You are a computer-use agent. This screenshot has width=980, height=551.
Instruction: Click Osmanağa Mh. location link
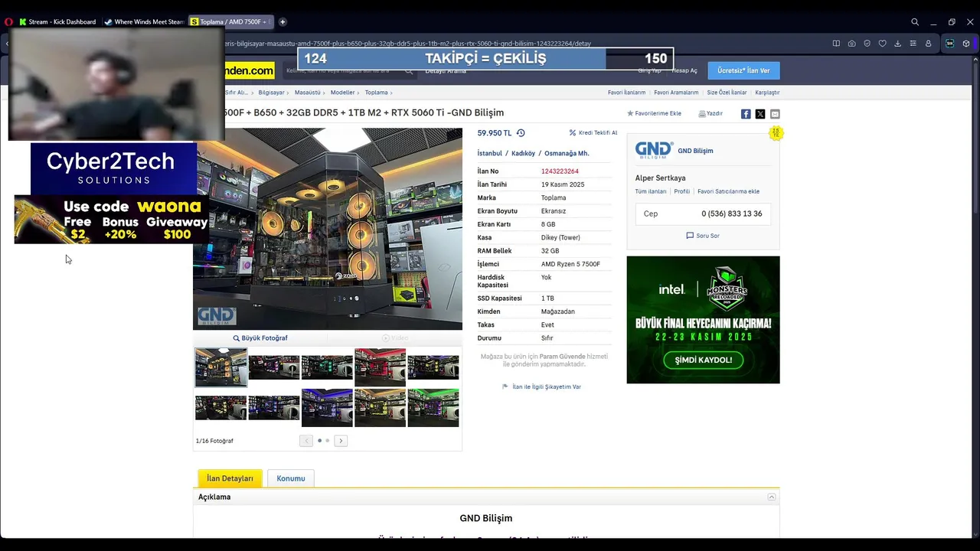[567, 153]
